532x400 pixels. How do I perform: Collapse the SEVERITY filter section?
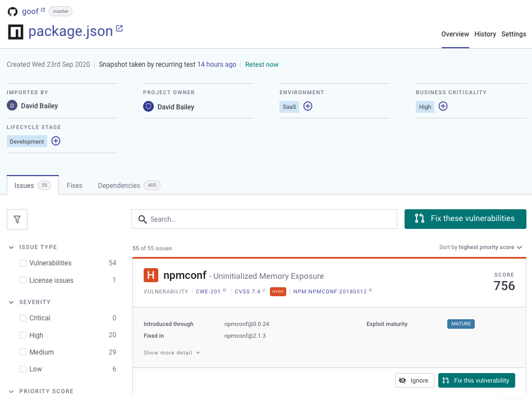point(11,302)
